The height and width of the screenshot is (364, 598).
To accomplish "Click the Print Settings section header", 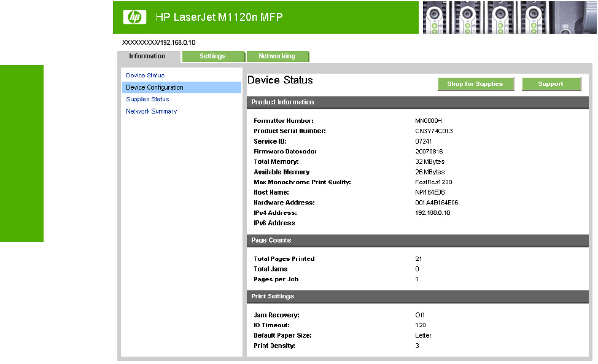I will click(273, 296).
